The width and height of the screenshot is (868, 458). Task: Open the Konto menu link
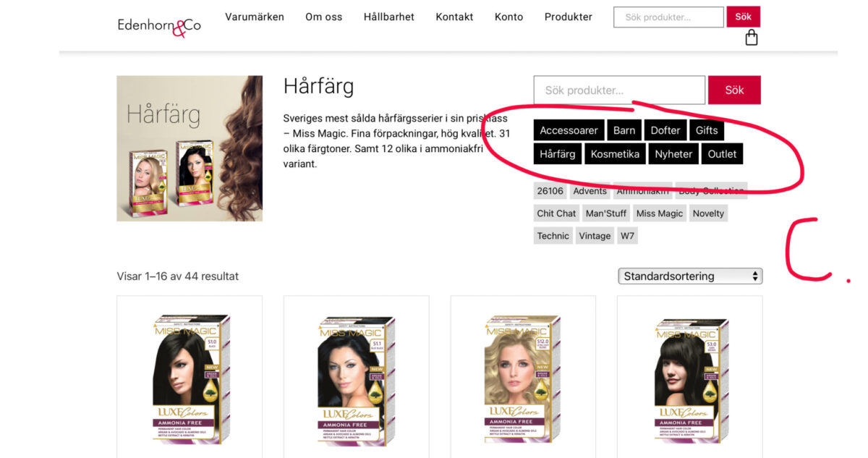[509, 17]
